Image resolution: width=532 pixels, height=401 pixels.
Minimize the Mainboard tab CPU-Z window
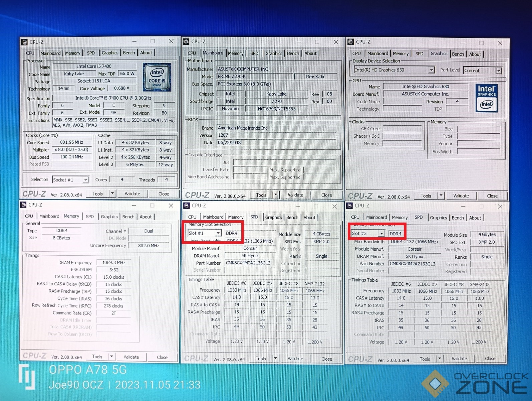[x=298, y=42]
